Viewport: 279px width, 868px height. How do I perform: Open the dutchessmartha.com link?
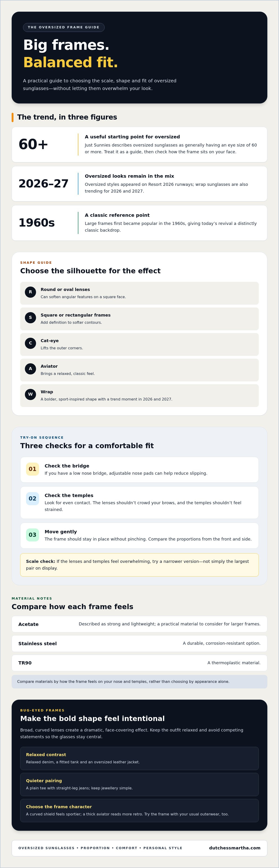pyautogui.click(x=235, y=848)
